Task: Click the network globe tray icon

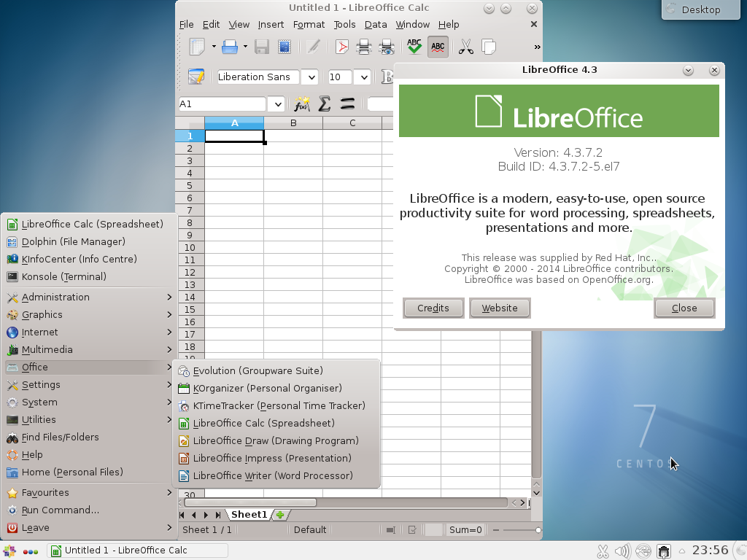Action: [x=643, y=551]
